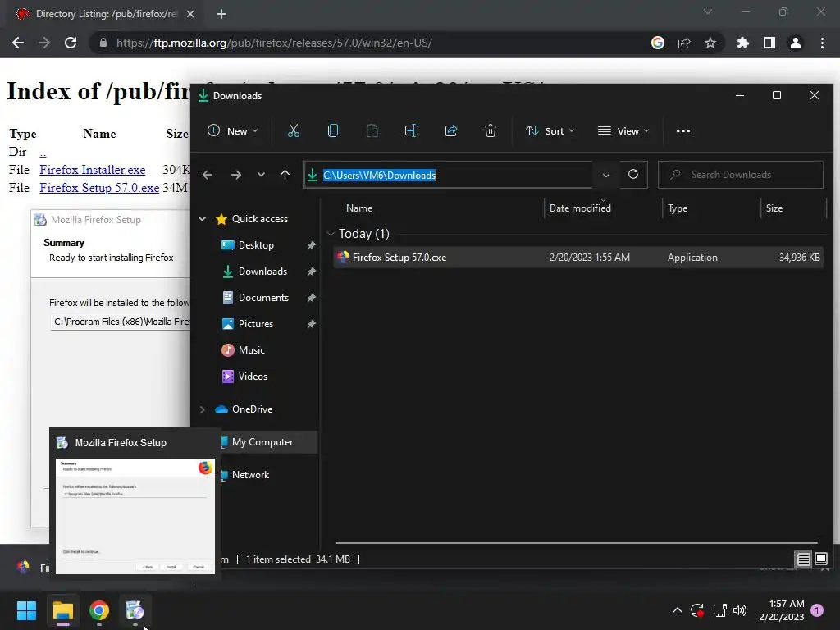Screen dimensions: 840x630
Task: Open Chrome profile avatar
Action: (796, 43)
